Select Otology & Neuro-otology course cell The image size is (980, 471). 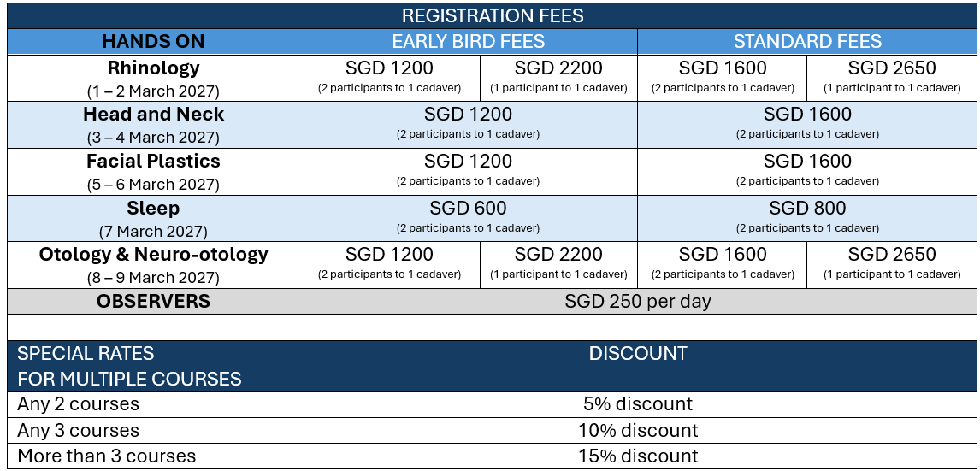(x=153, y=265)
